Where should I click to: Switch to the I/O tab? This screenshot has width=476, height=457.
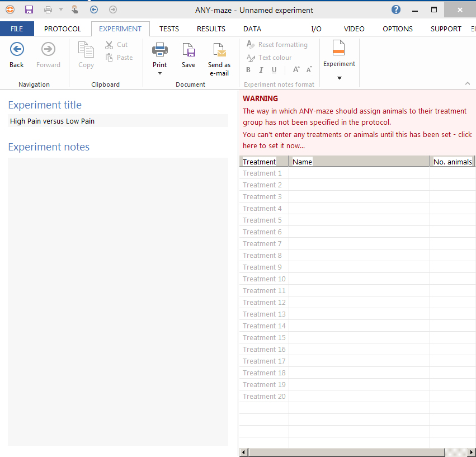point(317,29)
